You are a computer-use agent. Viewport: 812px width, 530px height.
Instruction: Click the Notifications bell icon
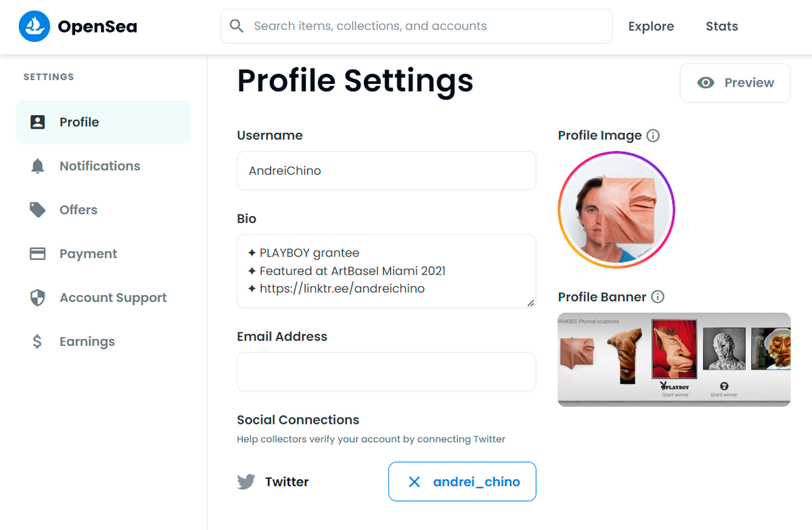pyautogui.click(x=38, y=166)
